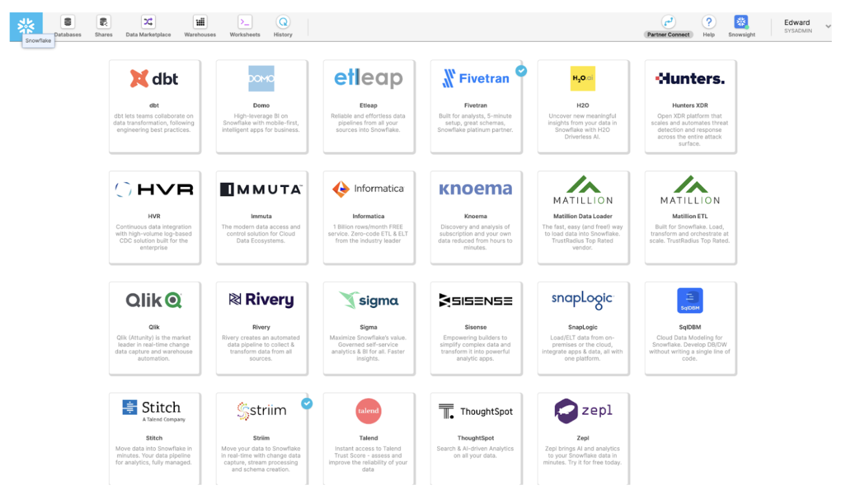The width and height of the screenshot is (842, 504).
Task: Click the SnapLogic description text
Action: [583, 348]
